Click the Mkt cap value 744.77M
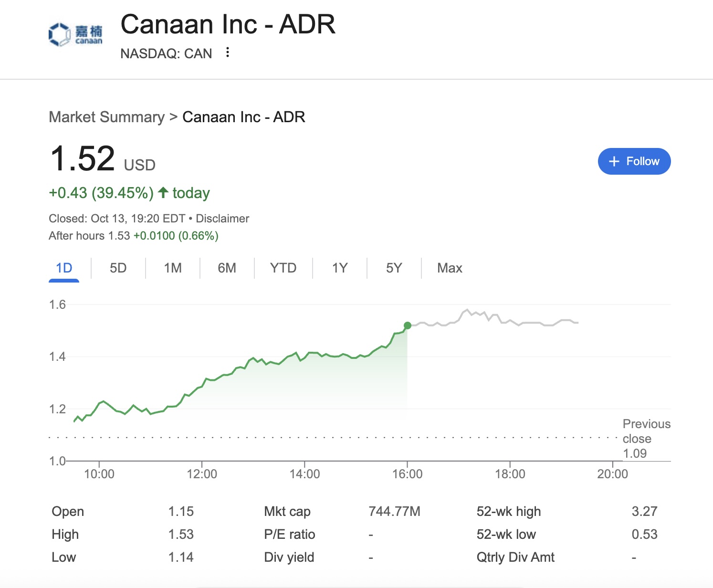The height and width of the screenshot is (588, 713). (x=394, y=512)
